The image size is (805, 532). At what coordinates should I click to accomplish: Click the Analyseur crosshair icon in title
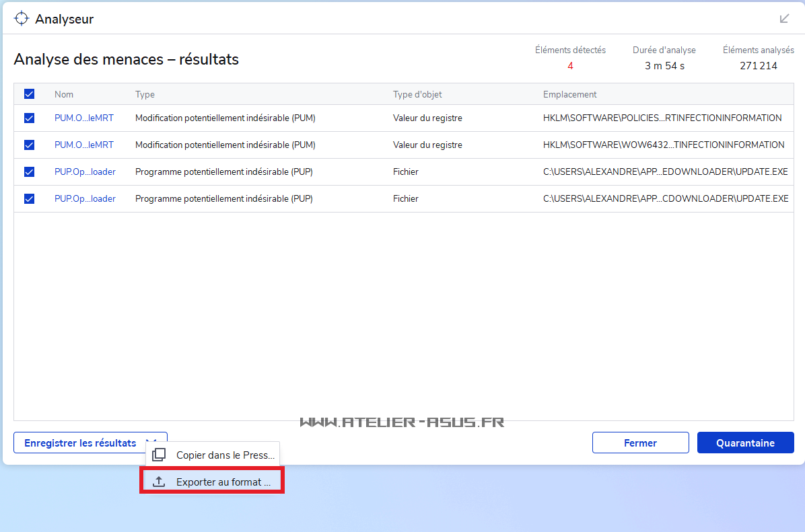(x=22, y=18)
